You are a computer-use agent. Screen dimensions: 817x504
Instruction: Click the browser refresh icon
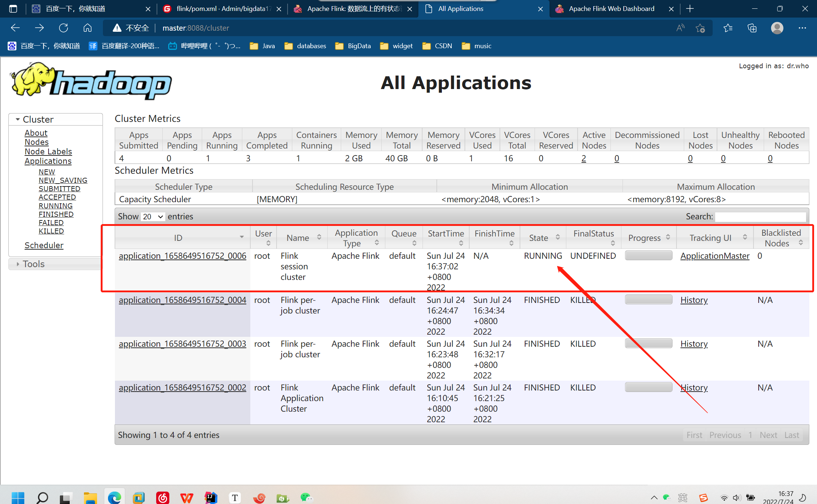63,28
